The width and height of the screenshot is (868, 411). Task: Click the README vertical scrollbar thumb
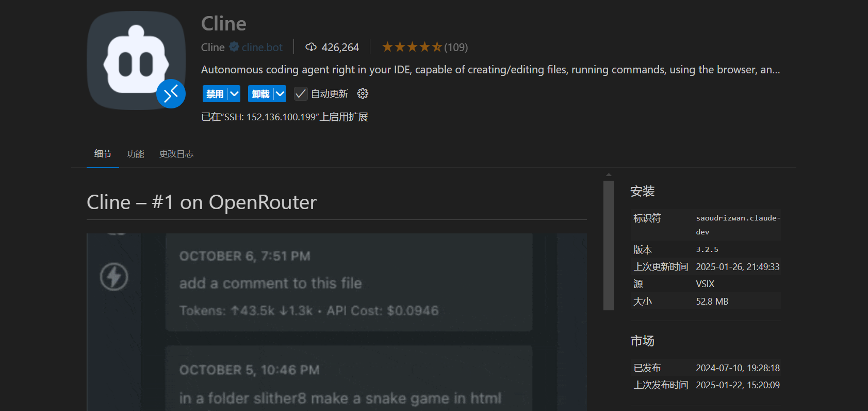(609, 245)
